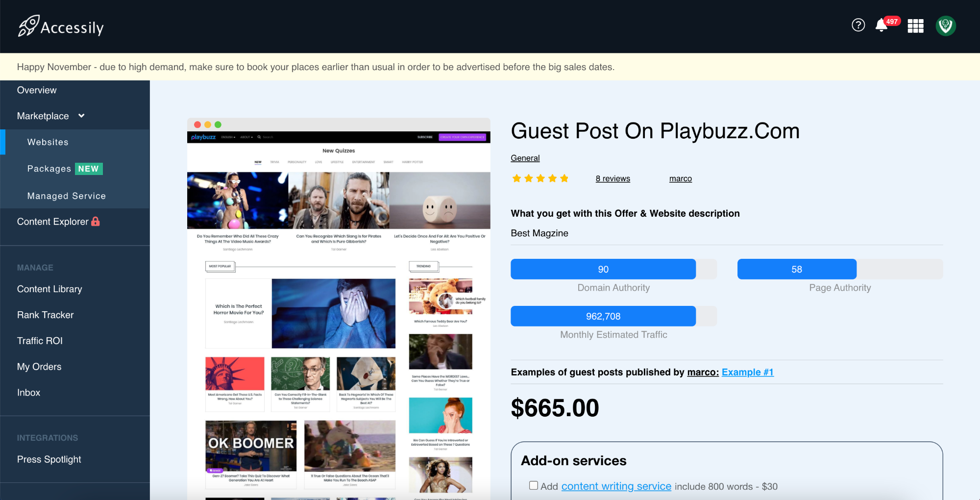Open Rank Tracker

pos(46,315)
